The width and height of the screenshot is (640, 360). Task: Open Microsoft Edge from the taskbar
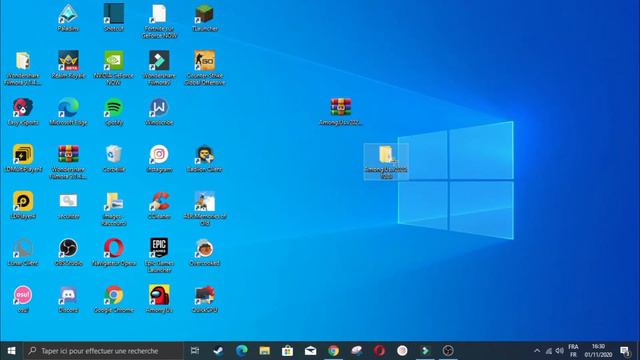[242, 351]
